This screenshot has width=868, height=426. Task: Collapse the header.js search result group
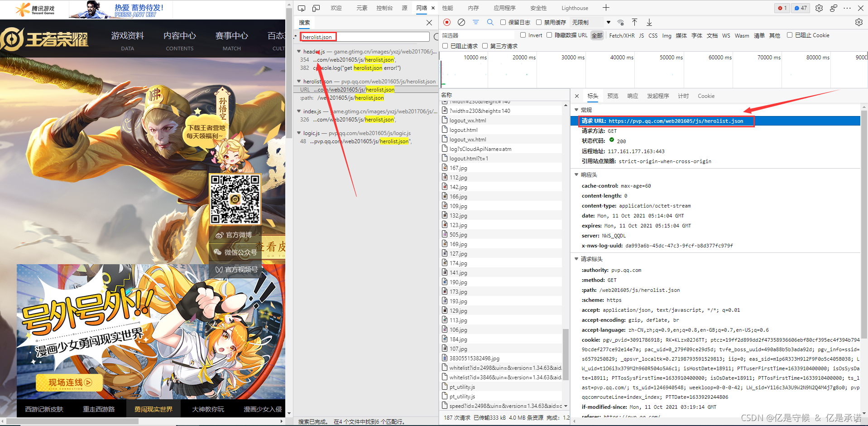[299, 51]
